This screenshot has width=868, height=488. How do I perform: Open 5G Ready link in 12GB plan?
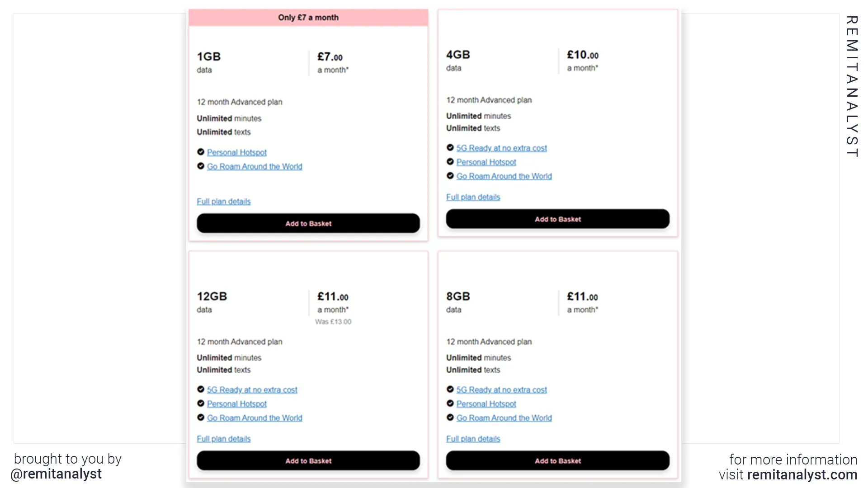click(252, 389)
